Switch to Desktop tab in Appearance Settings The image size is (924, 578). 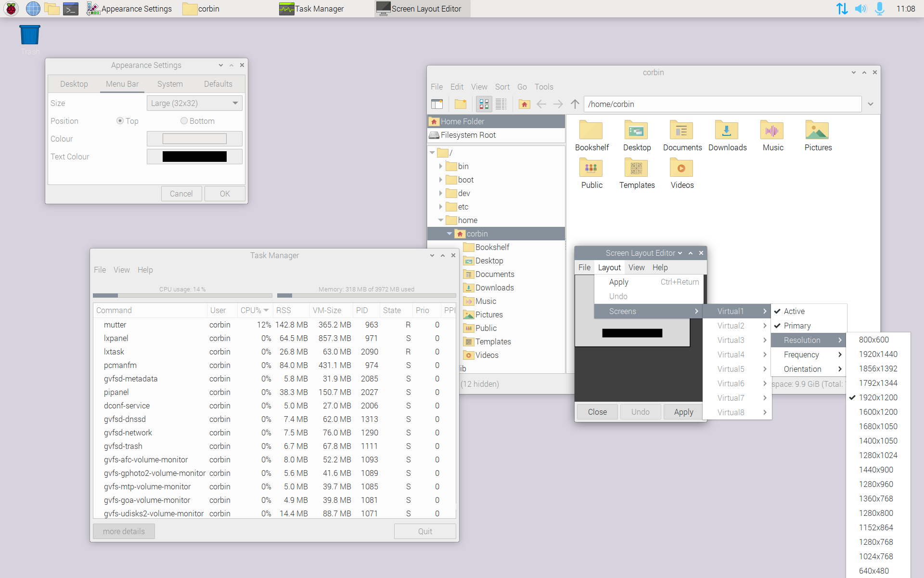[74, 84]
